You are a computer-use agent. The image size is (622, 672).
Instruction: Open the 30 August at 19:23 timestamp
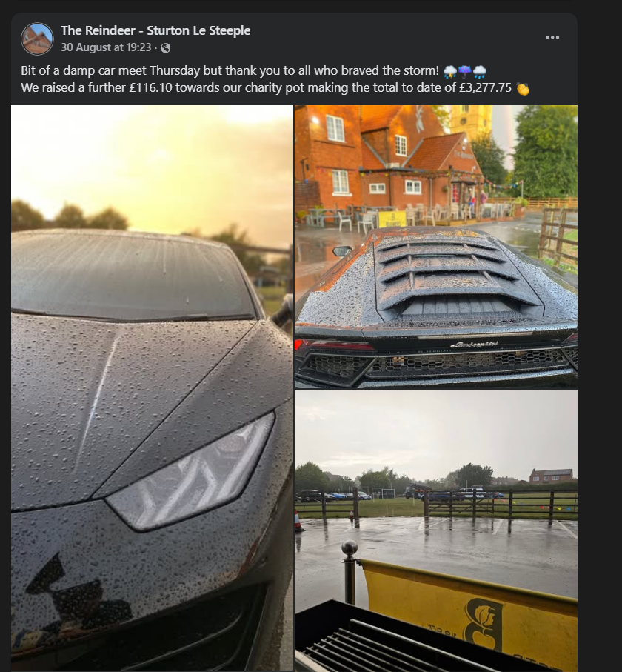106,47
